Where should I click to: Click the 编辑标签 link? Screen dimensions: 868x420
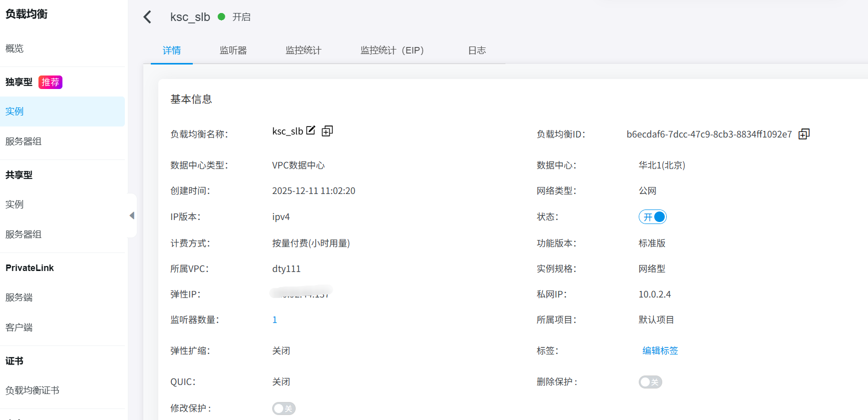(x=660, y=351)
